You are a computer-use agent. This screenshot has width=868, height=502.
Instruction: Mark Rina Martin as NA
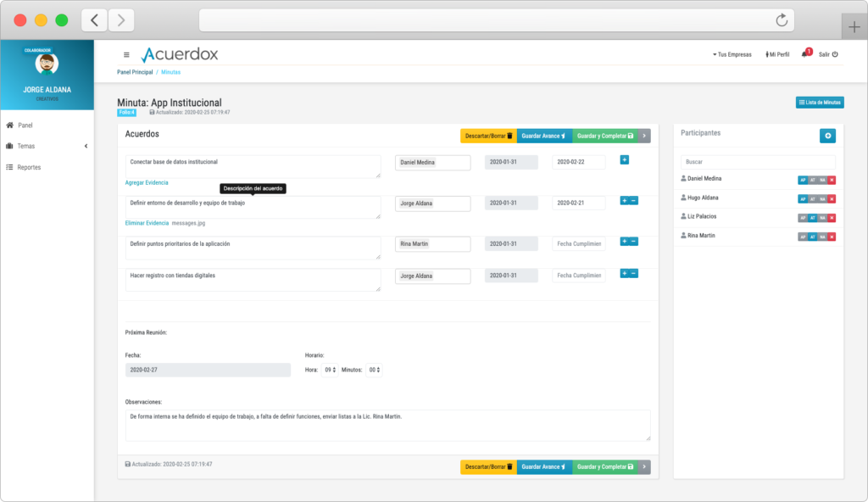click(x=822, y=237)
